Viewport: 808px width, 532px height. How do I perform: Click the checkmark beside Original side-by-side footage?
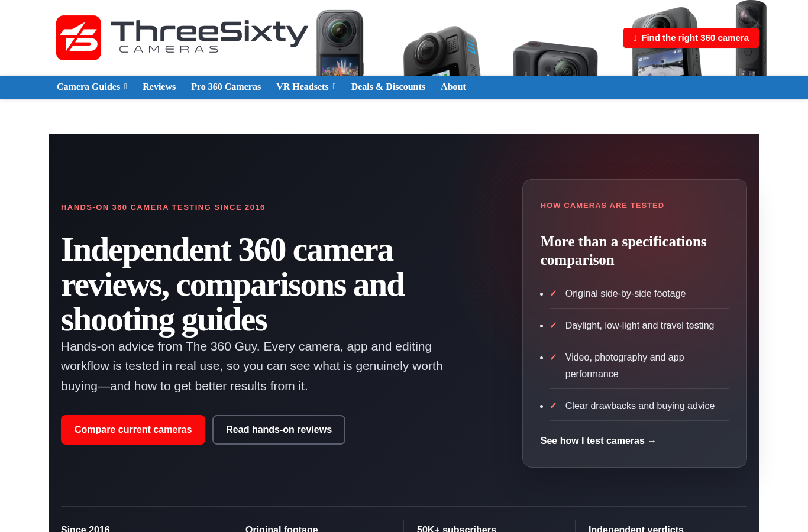553,294
